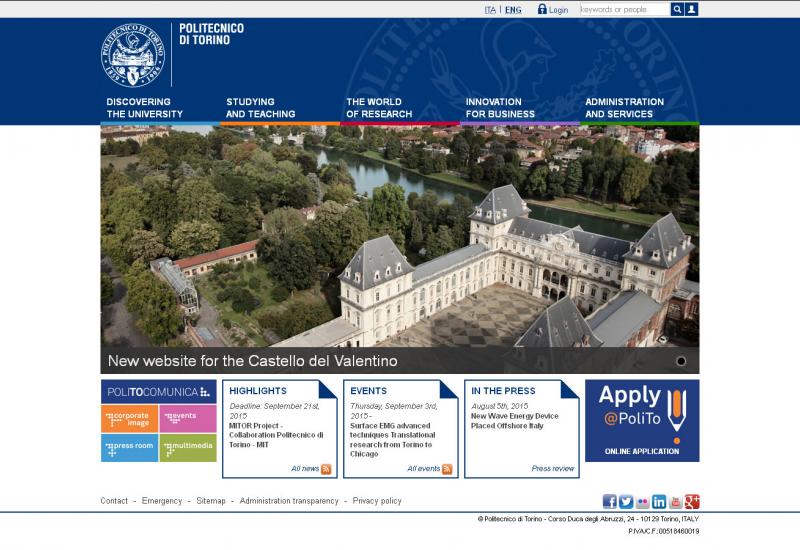Open the Sitemap footer link
This screenshot has width=800, height=550.
click(211, 501)
